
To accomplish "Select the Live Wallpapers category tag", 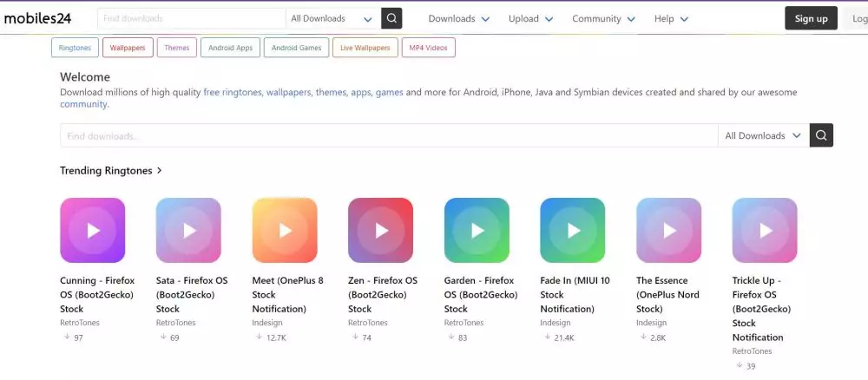I will tap(365, 48).
